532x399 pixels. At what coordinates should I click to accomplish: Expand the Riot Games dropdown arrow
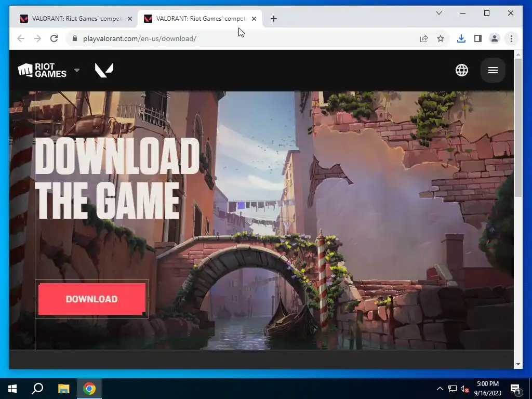(77, 70)
